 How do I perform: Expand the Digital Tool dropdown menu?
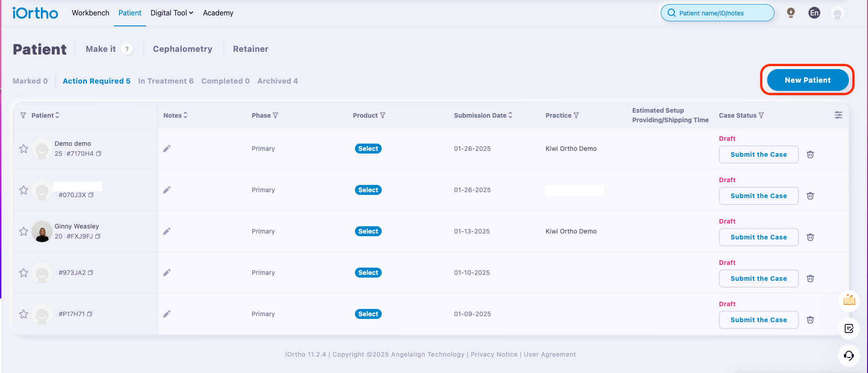[172, 13]
